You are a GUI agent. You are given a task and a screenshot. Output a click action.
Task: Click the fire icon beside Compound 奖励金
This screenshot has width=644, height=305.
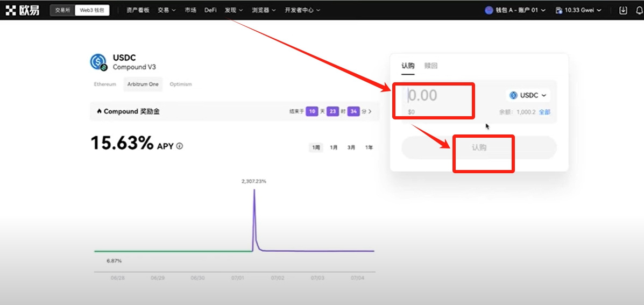pyautogui.click(x=99, y=111)
